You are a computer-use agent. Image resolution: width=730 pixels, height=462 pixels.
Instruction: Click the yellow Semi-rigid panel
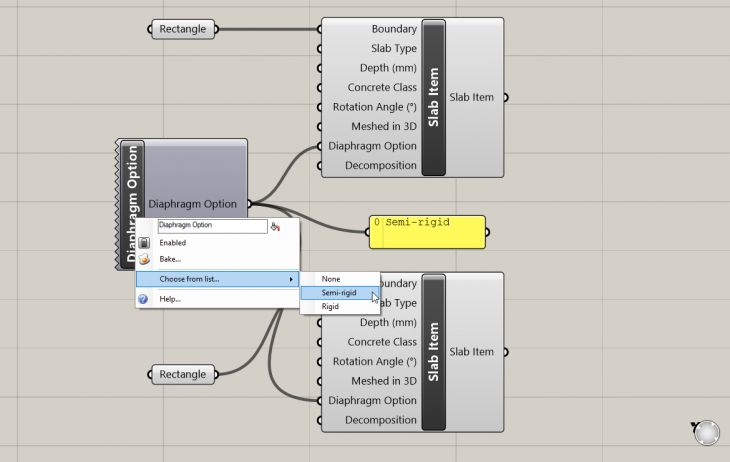click(427, 232)
